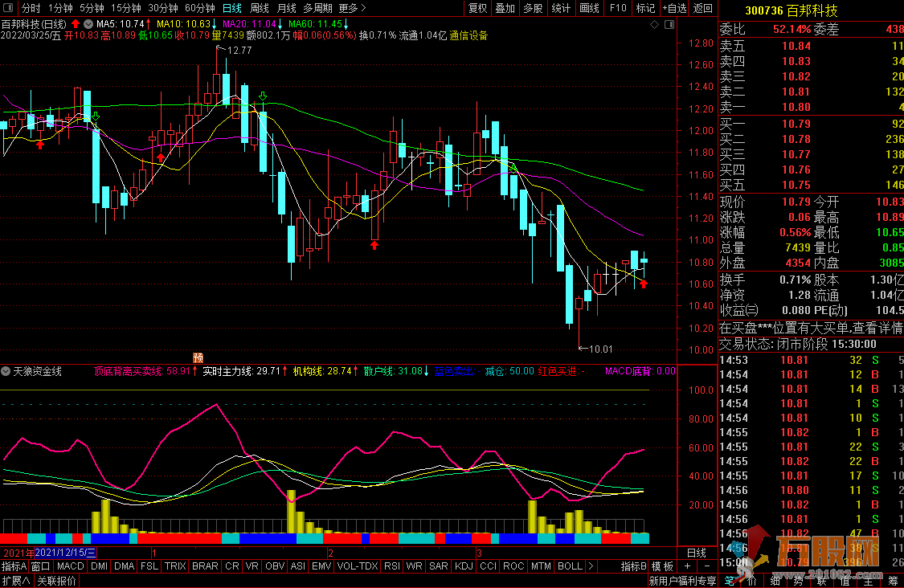Switch to the RSI indicator
The height and width of the screenshot is (588, 904).
[x=392, y=566]
